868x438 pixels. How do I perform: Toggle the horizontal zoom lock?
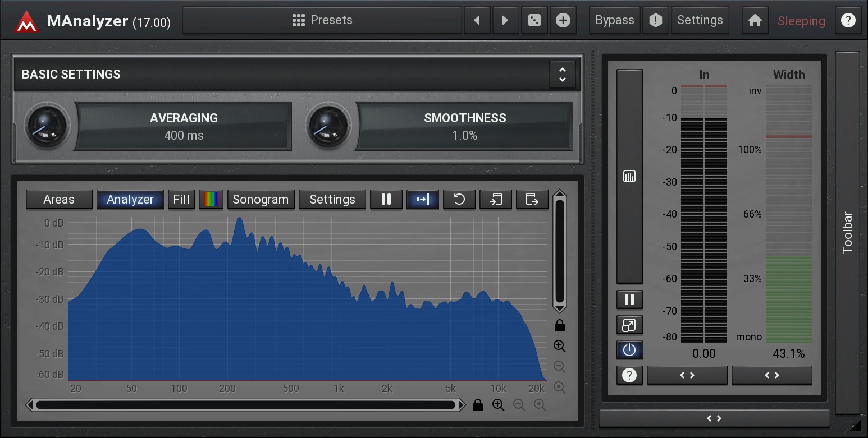pos(478,405)
